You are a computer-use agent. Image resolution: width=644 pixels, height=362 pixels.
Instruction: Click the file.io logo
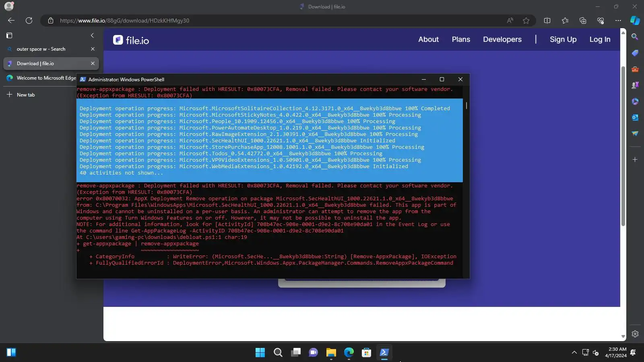tap(131, 40)
